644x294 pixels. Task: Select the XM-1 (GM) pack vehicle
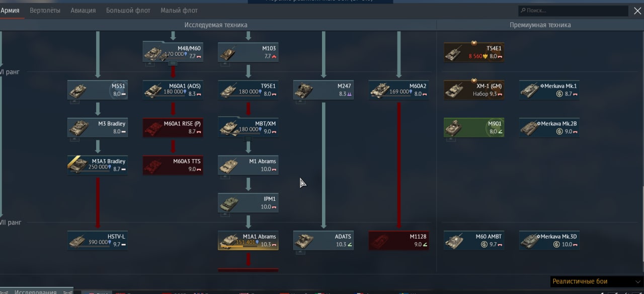click(x=474, y=90)
